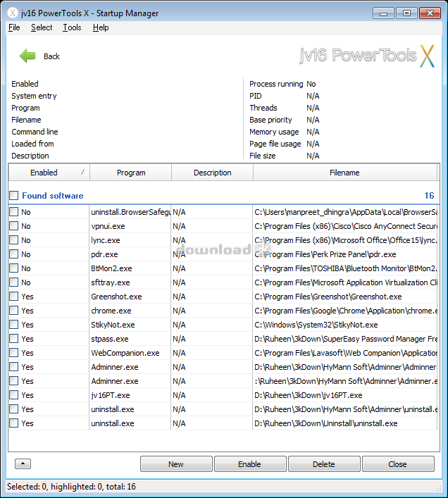
Task: Click the Back label
Action: tap(51, 56)
